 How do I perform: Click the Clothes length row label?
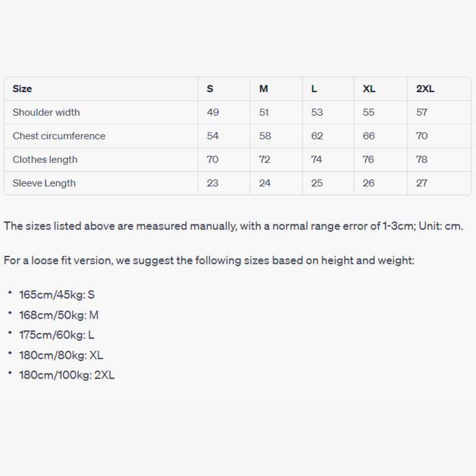point(45,159)
